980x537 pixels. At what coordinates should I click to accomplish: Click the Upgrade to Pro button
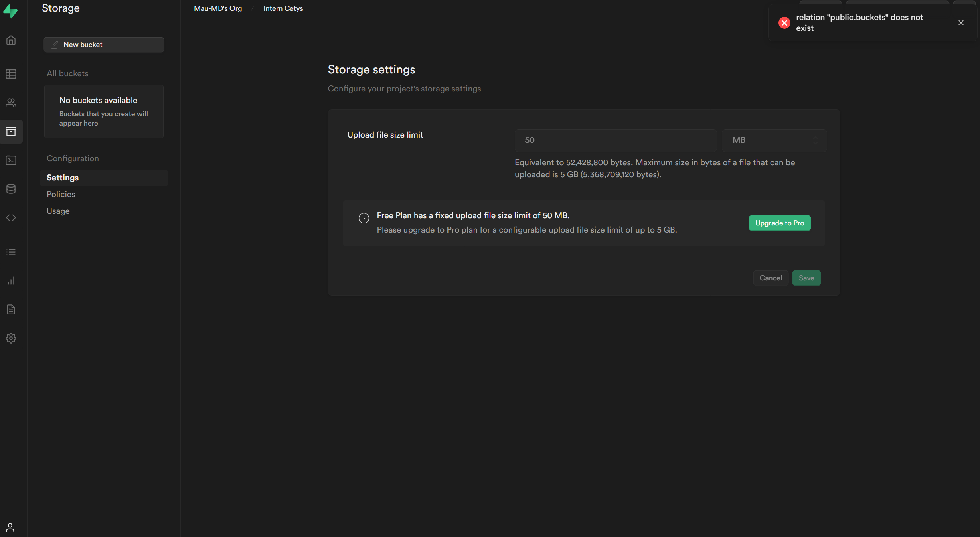point(779,223)
